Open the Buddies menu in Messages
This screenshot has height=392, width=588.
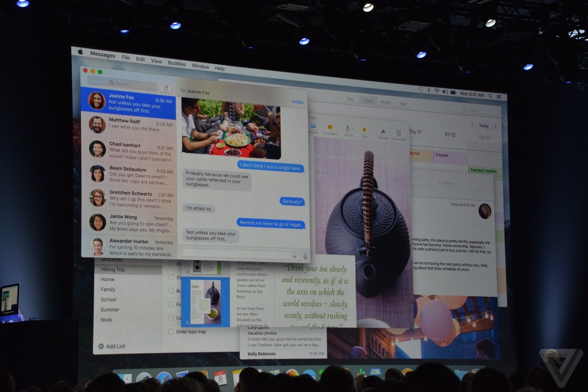pos(176,64)
